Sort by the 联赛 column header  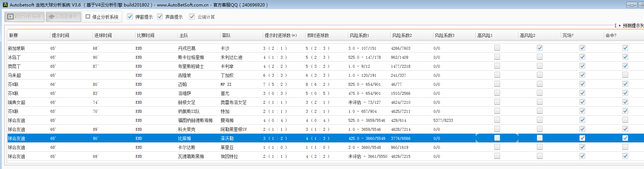[x=14, y=35]
